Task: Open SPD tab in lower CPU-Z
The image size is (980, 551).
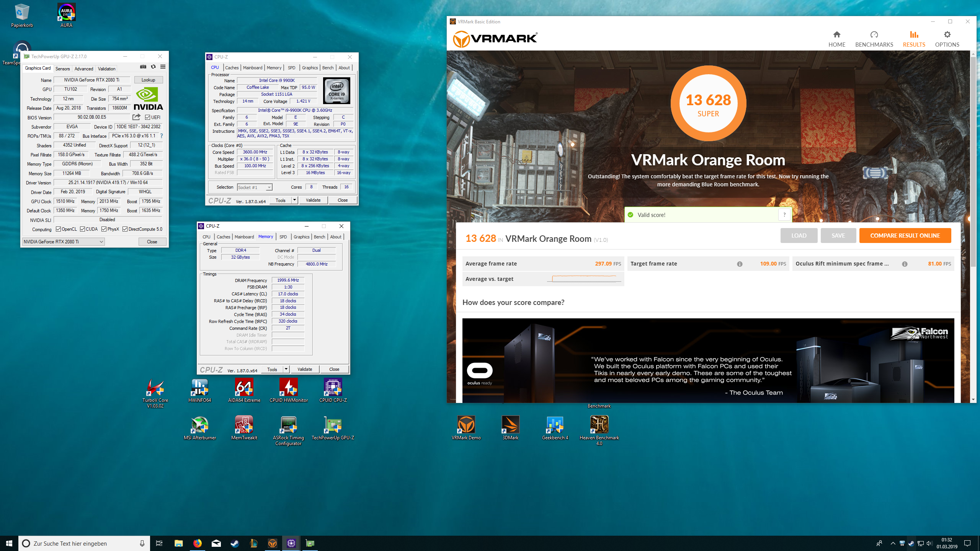Action: [283, 237]
